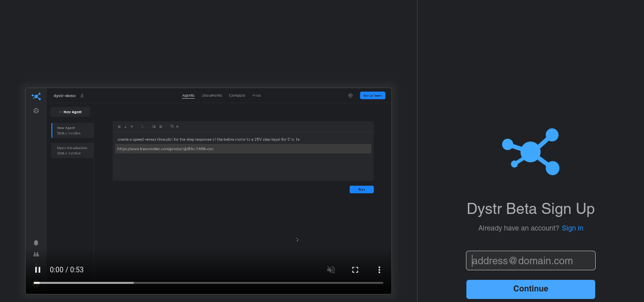The image size is (644, 302).
Task: Switch to the Compute tab
Action: point(237,96)
